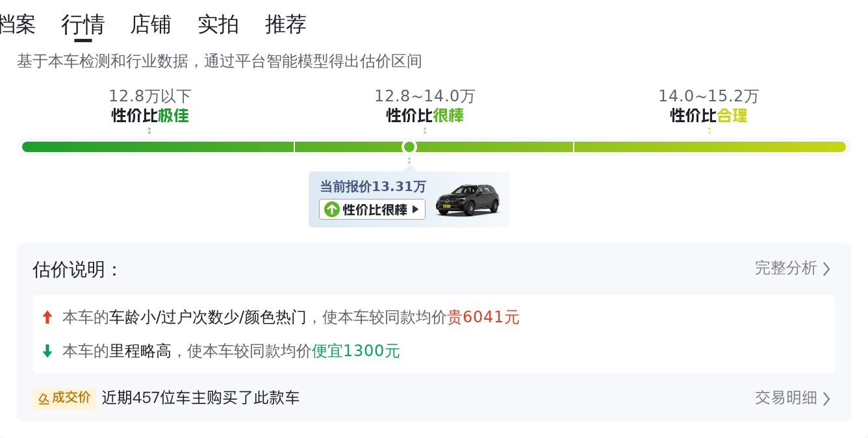Click the 成交价 gavel badge icon
The image size is (868, 438).
point(44,398)
